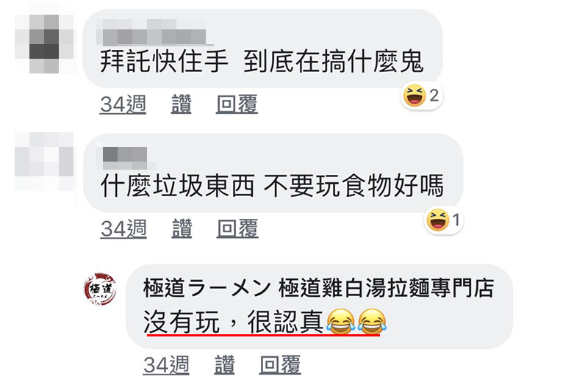This screenshot has height=382, width=588.
Task: Reply to the 拜託快住手 comment via 回覆
Action: pyautogui.click(x=237, y=104)
